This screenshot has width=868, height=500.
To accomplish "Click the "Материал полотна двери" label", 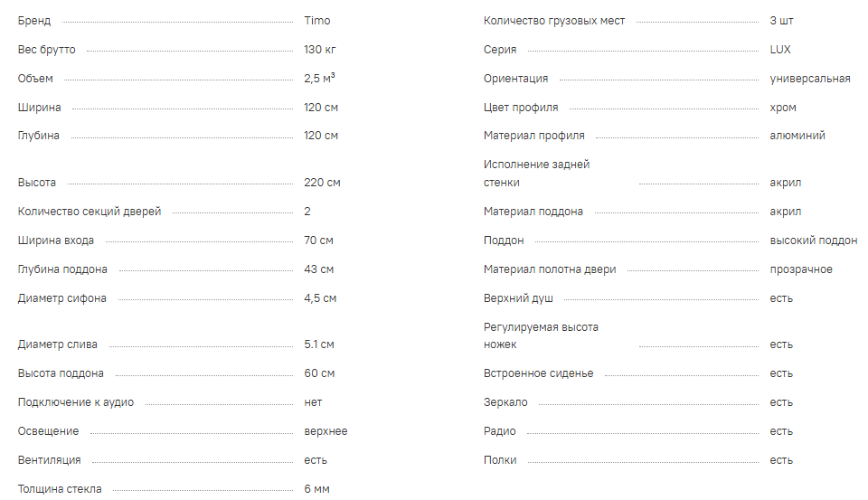I will point(550,269).
